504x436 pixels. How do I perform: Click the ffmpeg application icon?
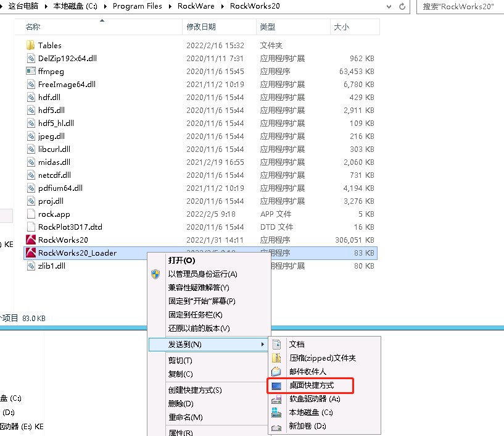pyautogui.click(x=31, y=71)
